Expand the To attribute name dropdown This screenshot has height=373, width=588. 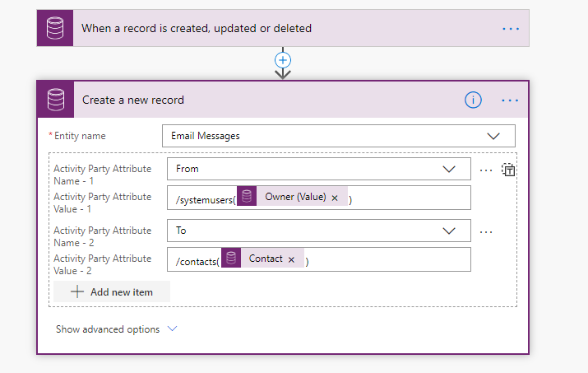coord(449,231)
